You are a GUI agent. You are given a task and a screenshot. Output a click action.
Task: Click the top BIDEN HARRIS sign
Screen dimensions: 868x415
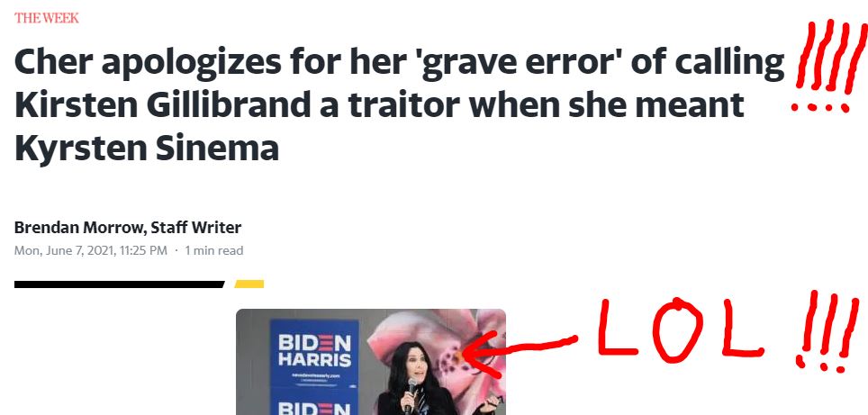click(314, 352)
